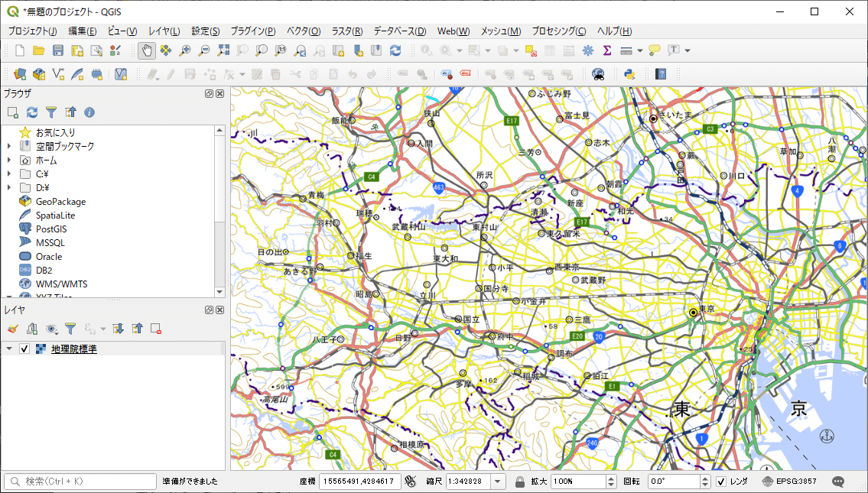Toggle the scale lock padlock
The image size is (868, 493).
519,482
